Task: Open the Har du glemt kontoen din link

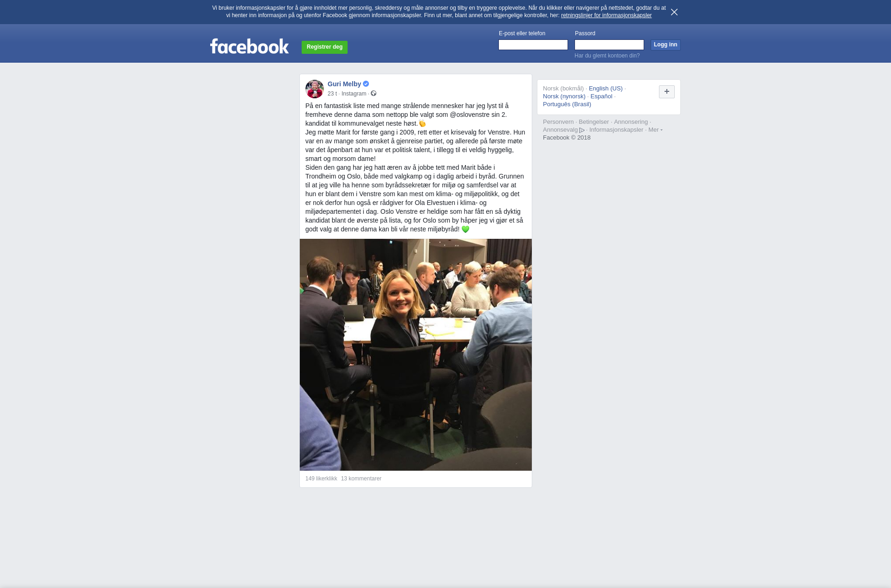Action: [x=607, y=56]
